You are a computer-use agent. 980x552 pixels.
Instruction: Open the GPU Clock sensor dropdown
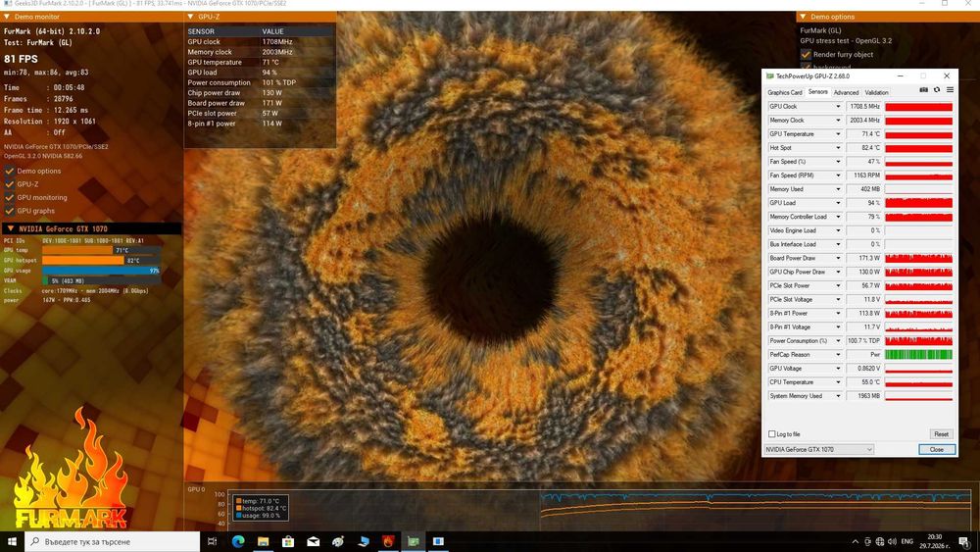tap(838, 106)
